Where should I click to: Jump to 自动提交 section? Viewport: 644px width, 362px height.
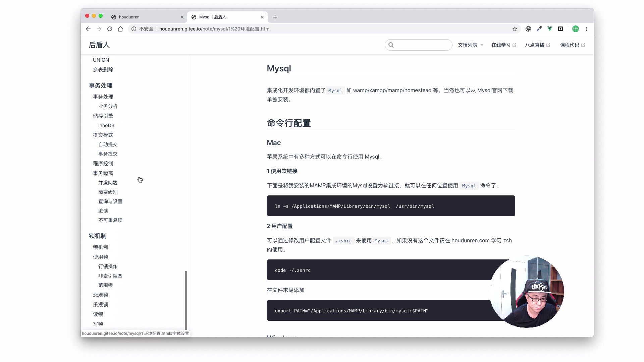(x=108, y=144)
